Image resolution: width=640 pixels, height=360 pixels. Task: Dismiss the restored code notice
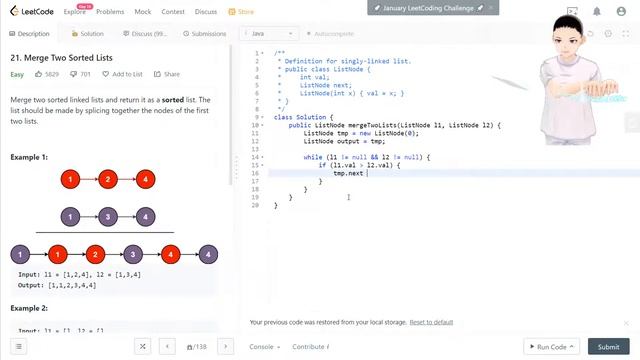(x=626, y=322)
